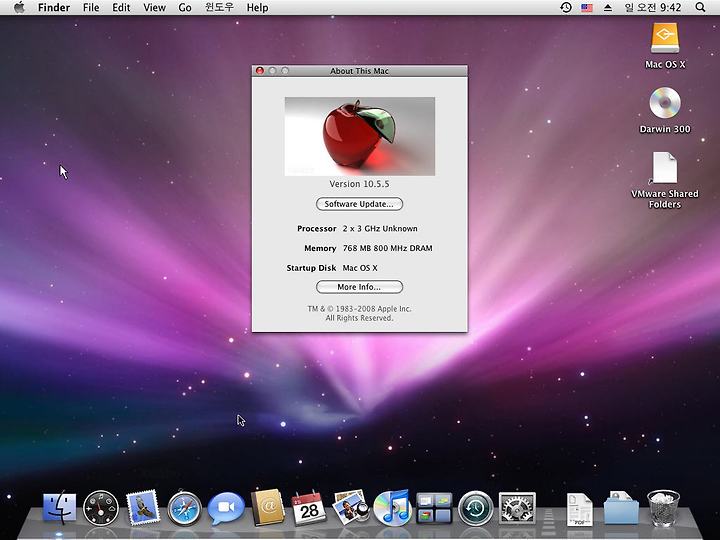
Task: Open the Downloads folder stack
Action: coord(621,508)
